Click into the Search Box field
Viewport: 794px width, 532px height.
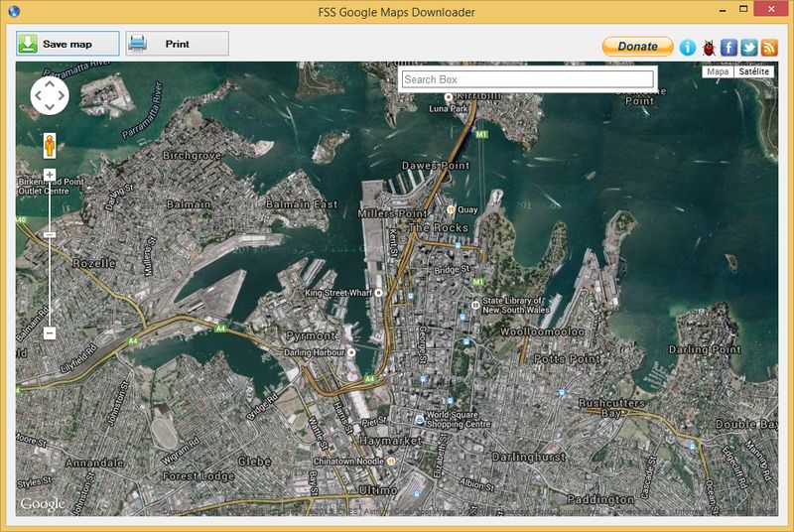(x=528, y=79)
